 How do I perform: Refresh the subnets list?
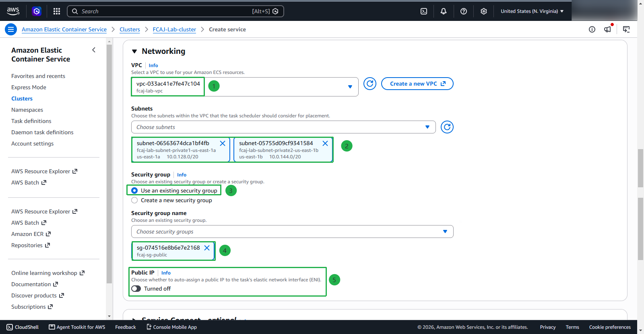(x=447, y=127)
